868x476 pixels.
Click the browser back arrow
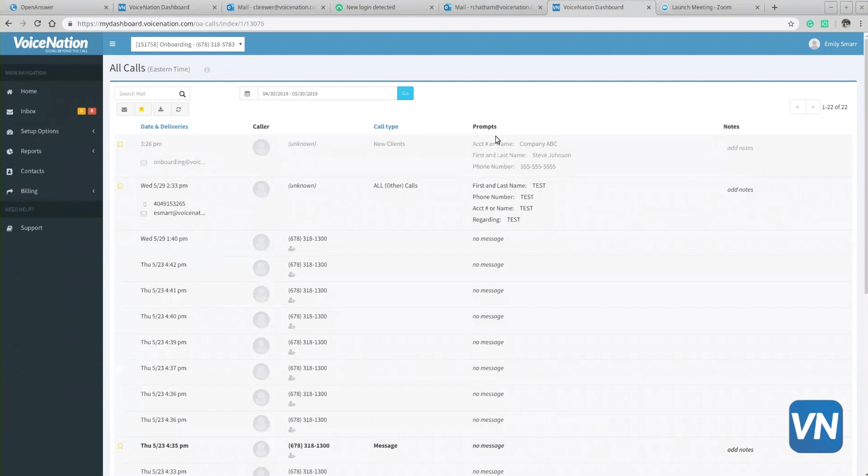click(x=8, y=23)
